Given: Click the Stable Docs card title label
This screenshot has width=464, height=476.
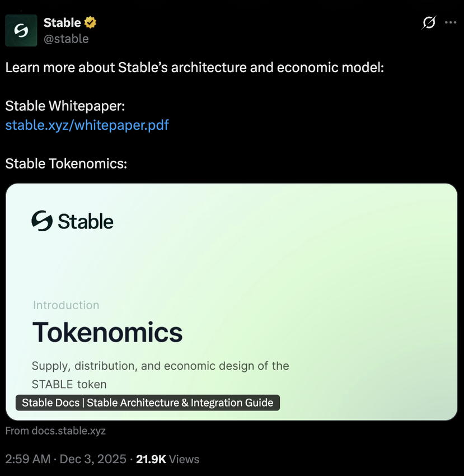Looking at the screenshot, I should pyautogui.click(x=148, y=403).
